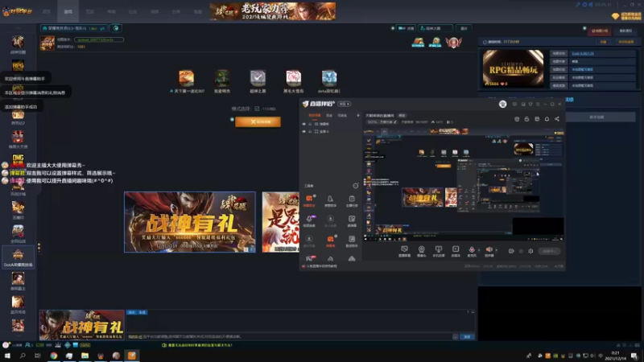This screenshot has width=644, height=362.
Task: Toggle the dot before the 改键 button
Action: pyautogui.click(x=393, y=28)
